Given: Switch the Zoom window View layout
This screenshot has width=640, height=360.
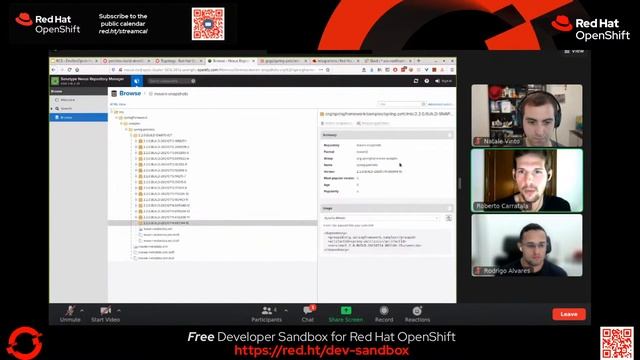Looking at the screenshot, I should pos(575,51).
